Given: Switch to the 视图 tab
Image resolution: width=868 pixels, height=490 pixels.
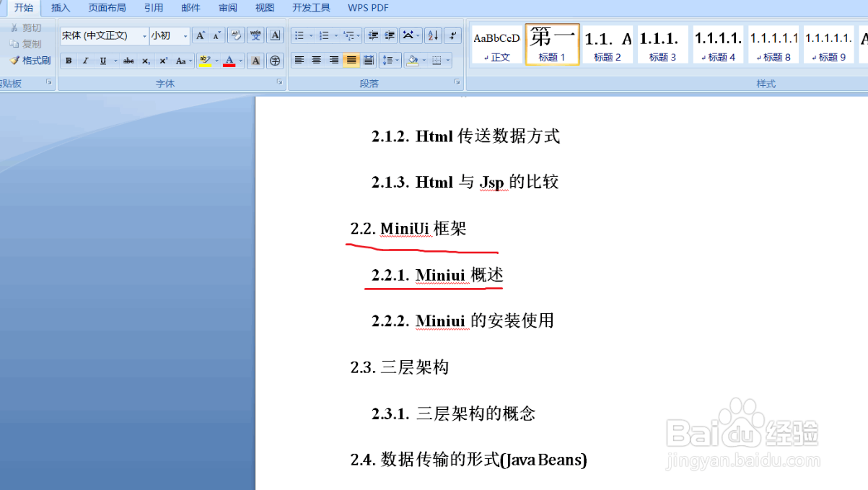Looking at the screenshot, I should 265,8.
